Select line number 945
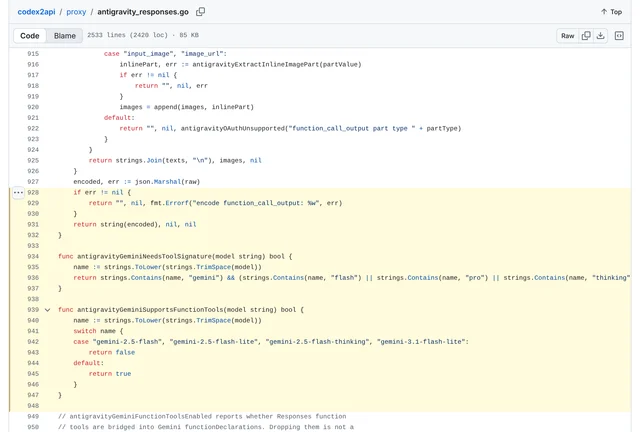 (33, 374)
